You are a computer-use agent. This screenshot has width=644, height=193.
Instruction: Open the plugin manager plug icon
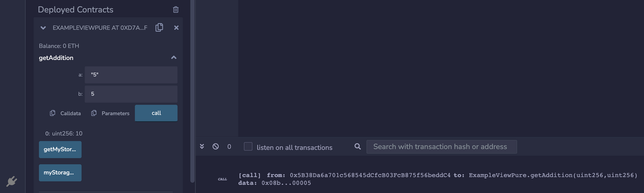[12, 181]
